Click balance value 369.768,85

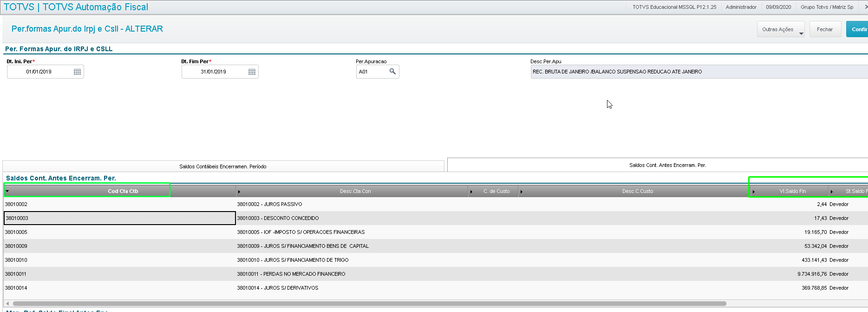[x=814, y=288]
